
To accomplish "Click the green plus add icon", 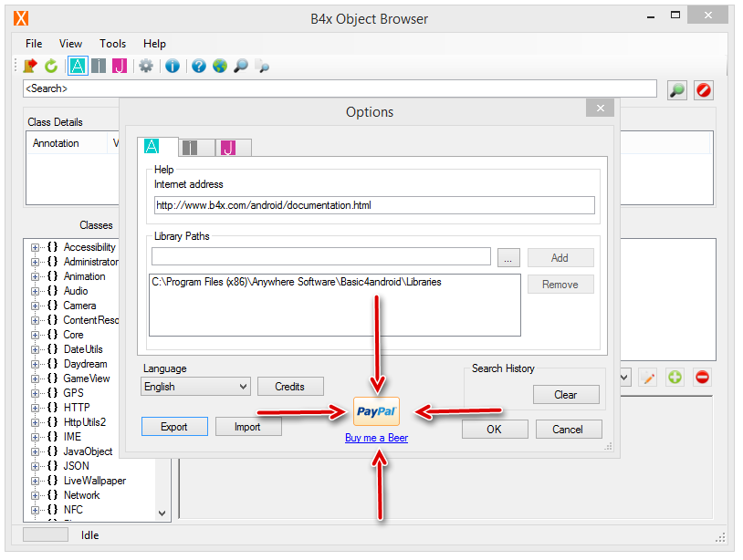I will tap(675, 378).
